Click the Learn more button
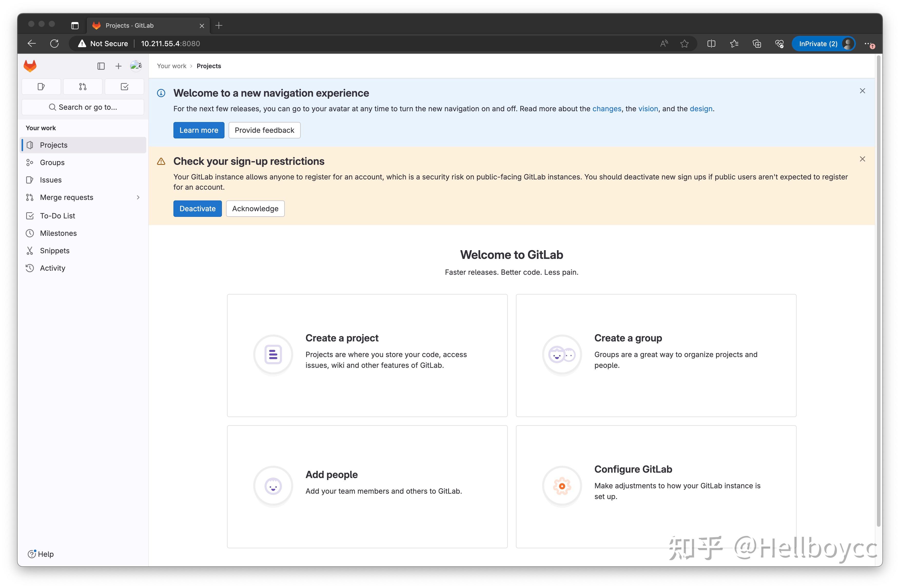The image size is (900, 588). [x=199, y=130]
